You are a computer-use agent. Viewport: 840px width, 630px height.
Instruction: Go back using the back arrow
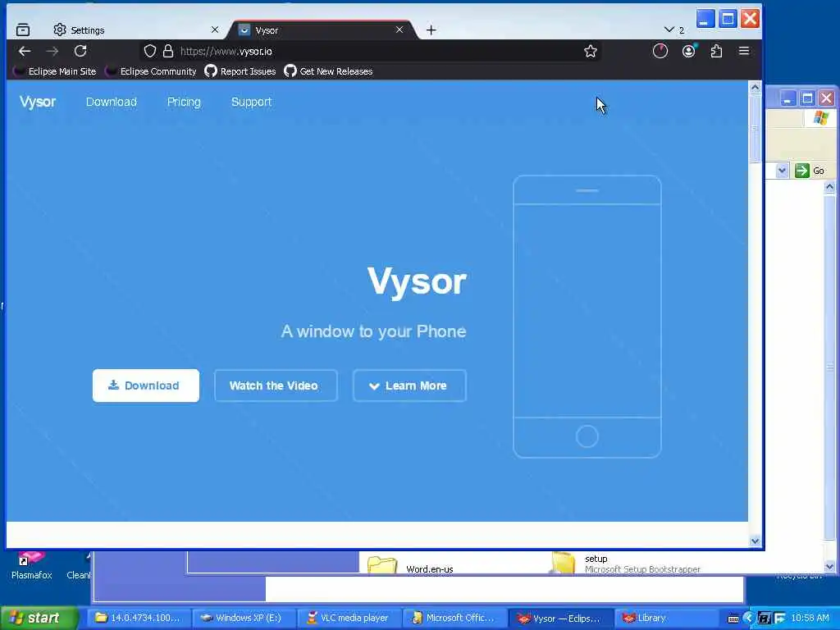25,52
